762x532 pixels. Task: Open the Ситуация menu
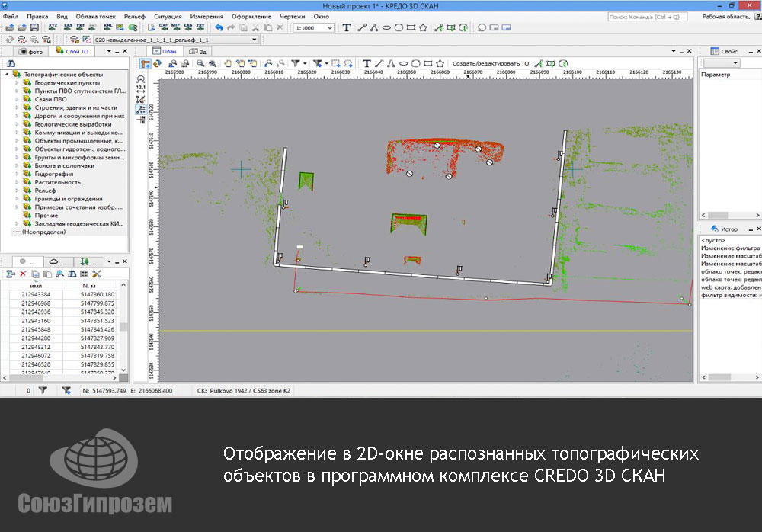point(168,17)
